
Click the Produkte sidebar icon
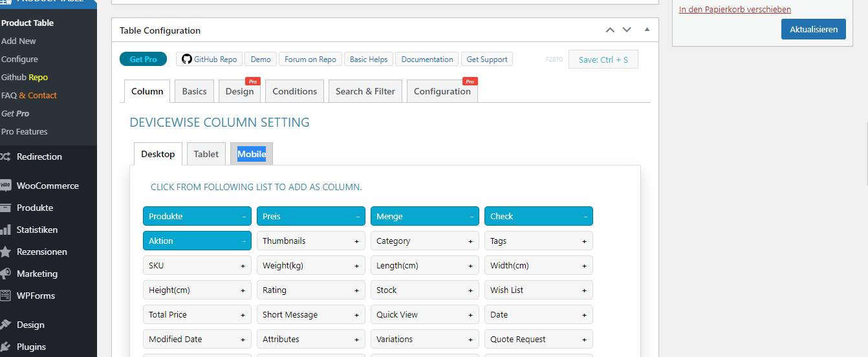pyautogui.click(x=5, y=208)
